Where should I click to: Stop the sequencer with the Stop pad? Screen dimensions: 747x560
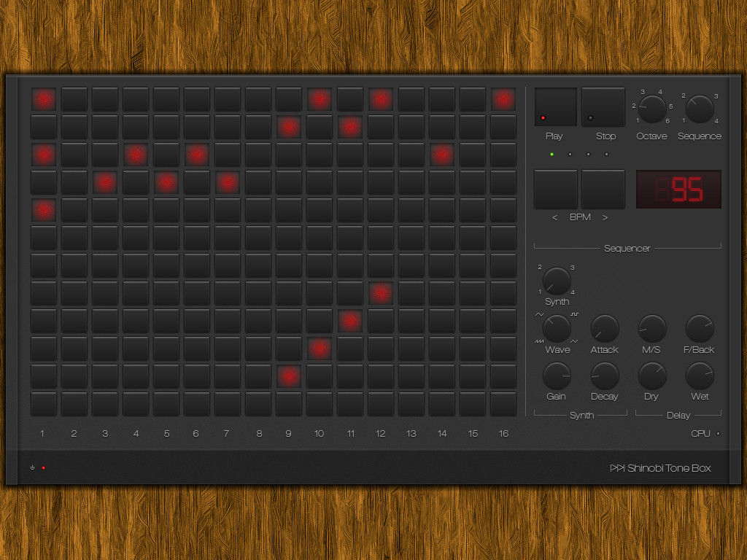click(603, 106)
